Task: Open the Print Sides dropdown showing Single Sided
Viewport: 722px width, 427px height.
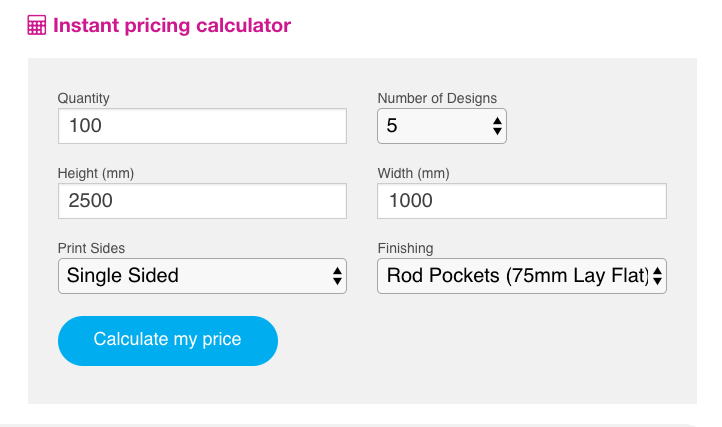Action: (202, 276)
